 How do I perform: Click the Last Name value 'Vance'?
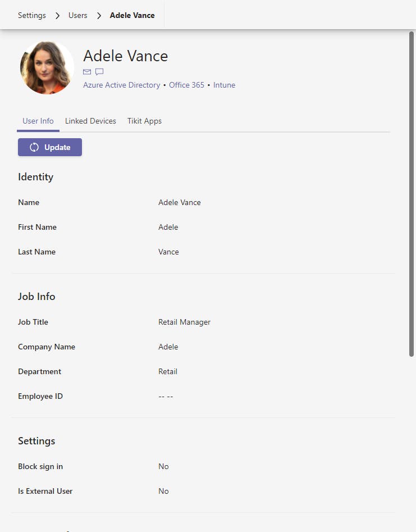(168, 252)
